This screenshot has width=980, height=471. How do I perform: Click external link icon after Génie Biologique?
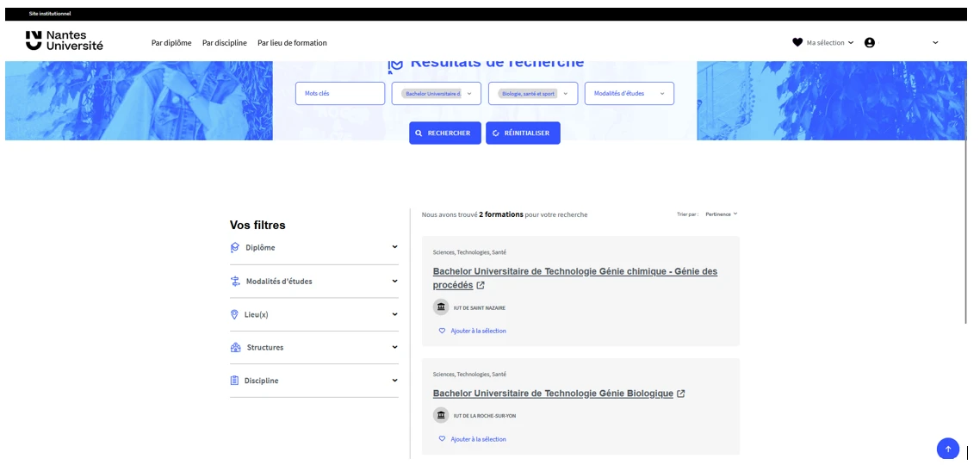pos(681,394)
